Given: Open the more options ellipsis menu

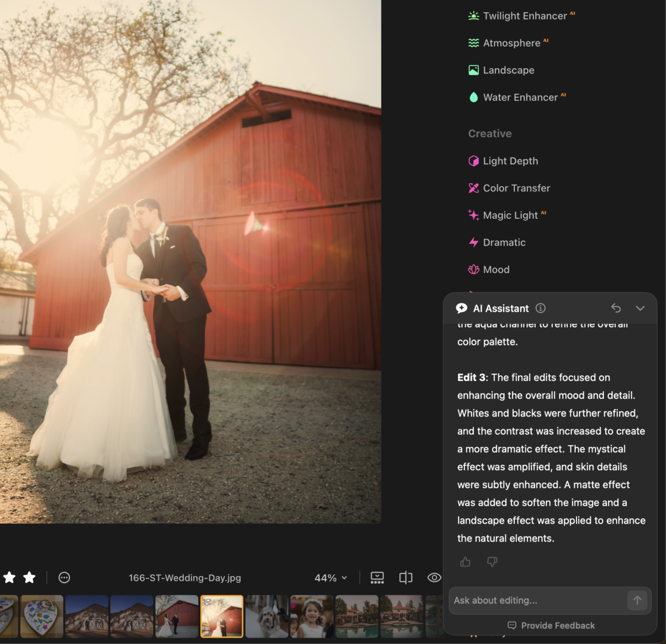Looking at the screenshot, I should pos(64,577).
